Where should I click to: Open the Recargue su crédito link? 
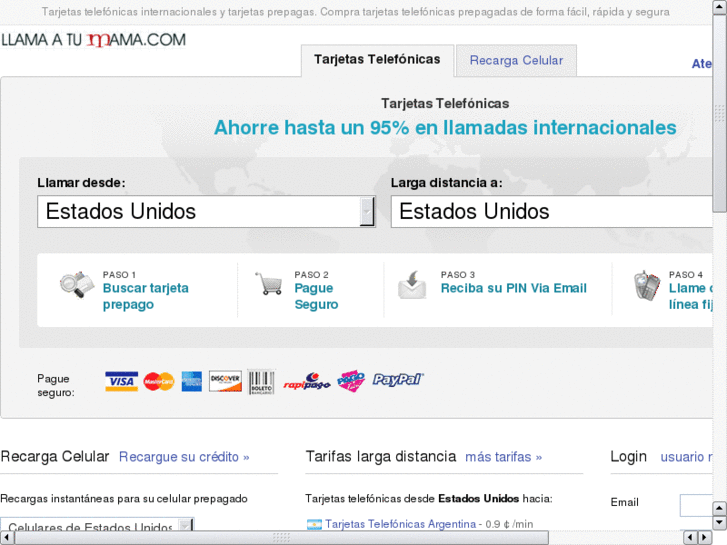(184, 457)
